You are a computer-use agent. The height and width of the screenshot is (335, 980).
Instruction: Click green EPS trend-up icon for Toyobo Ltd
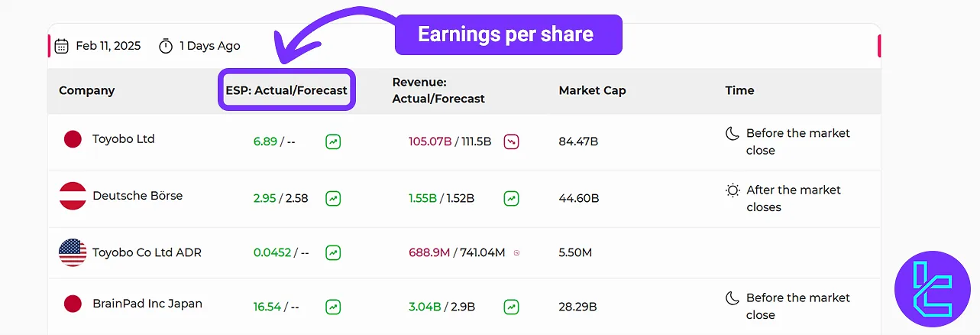333,141
